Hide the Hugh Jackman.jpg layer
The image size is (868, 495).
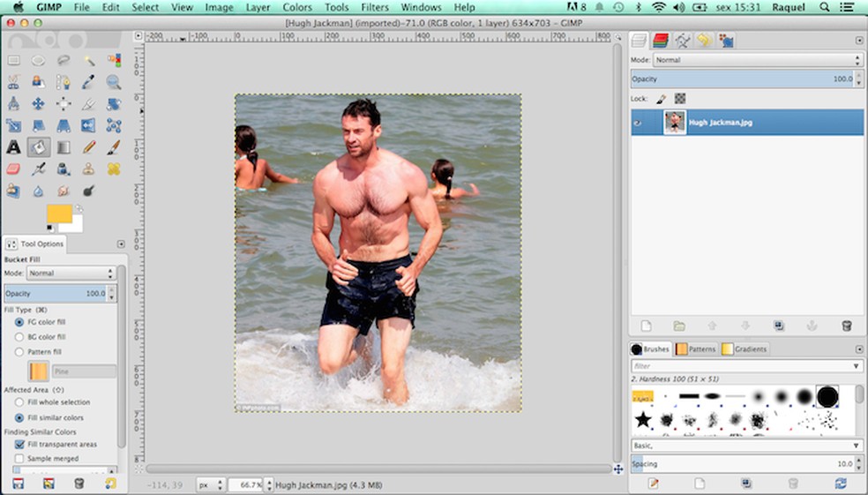point(638,124)
